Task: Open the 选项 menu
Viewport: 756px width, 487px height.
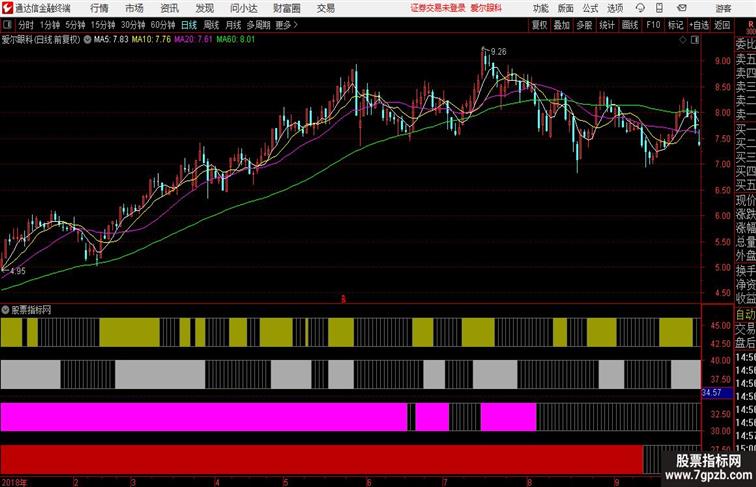Action: click(615, 8)
